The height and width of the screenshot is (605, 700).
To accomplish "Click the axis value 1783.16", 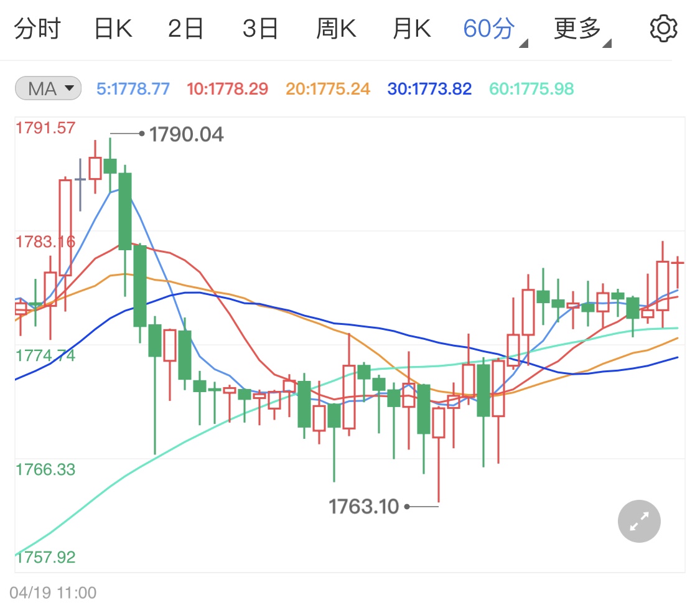I will [45, 242].
